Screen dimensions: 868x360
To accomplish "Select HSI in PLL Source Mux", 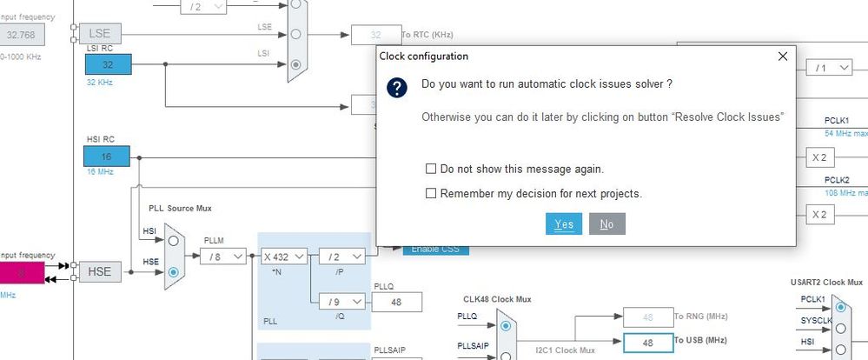I will point(173,240).
